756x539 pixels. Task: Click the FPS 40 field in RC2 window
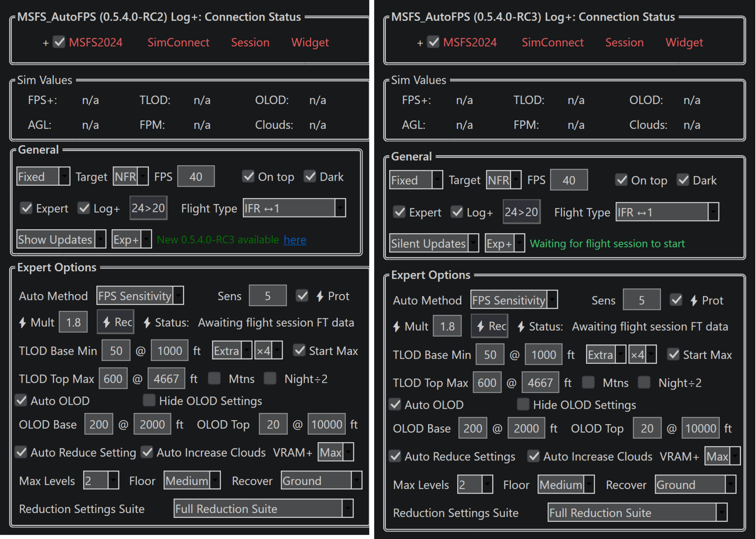196,176
